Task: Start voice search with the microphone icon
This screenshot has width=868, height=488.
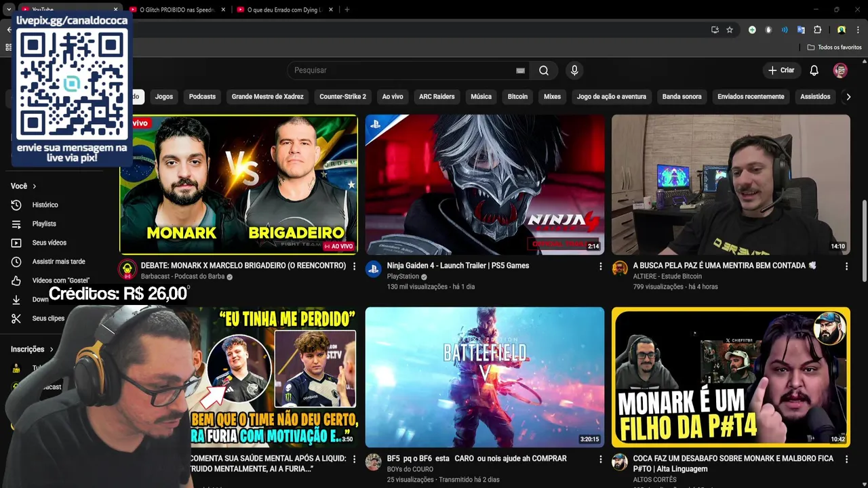Action: (x=574, y=70)
